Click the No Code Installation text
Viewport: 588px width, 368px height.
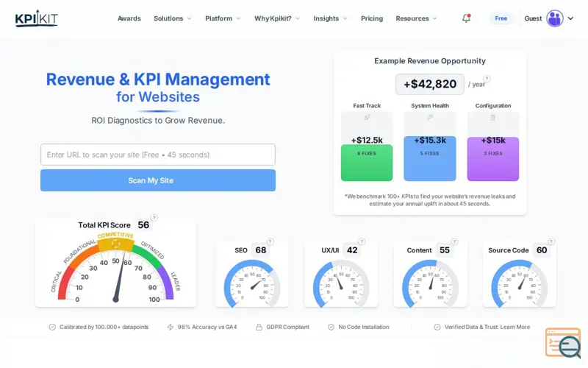(364, 327)
